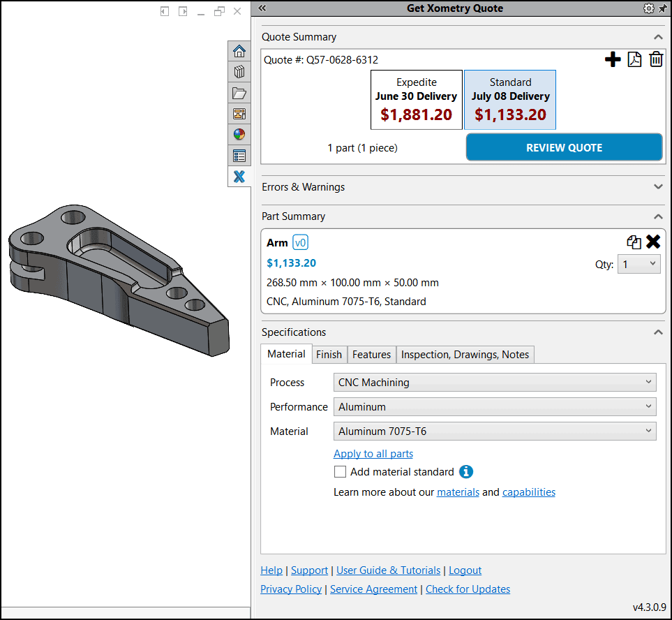This screenshot has width=672, height=620.
Task: Click the part dimensions 268.50 mm text
Action: [x=352, y=283]
